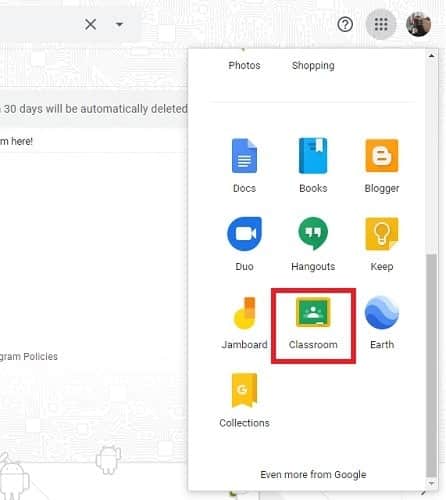Open the Docs app icon
The width and height of the screenshot is (446, 500).
[244, 156]
